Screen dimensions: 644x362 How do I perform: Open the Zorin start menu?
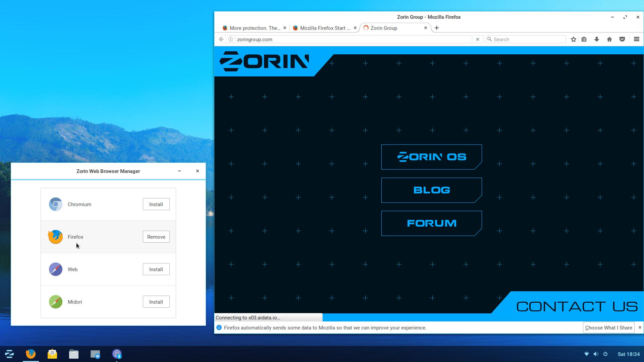click(x=9, y=354)
